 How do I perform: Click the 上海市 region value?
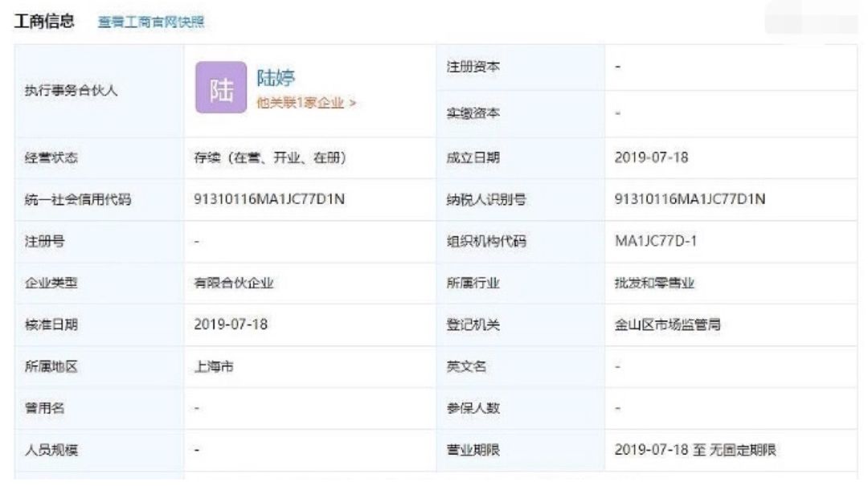(x=214, y=366)
